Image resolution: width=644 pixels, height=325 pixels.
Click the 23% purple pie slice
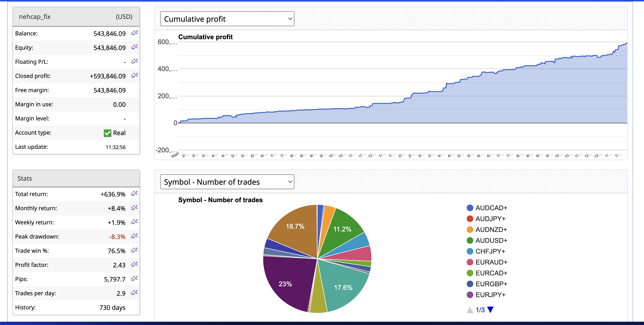(x=285, y=284)
